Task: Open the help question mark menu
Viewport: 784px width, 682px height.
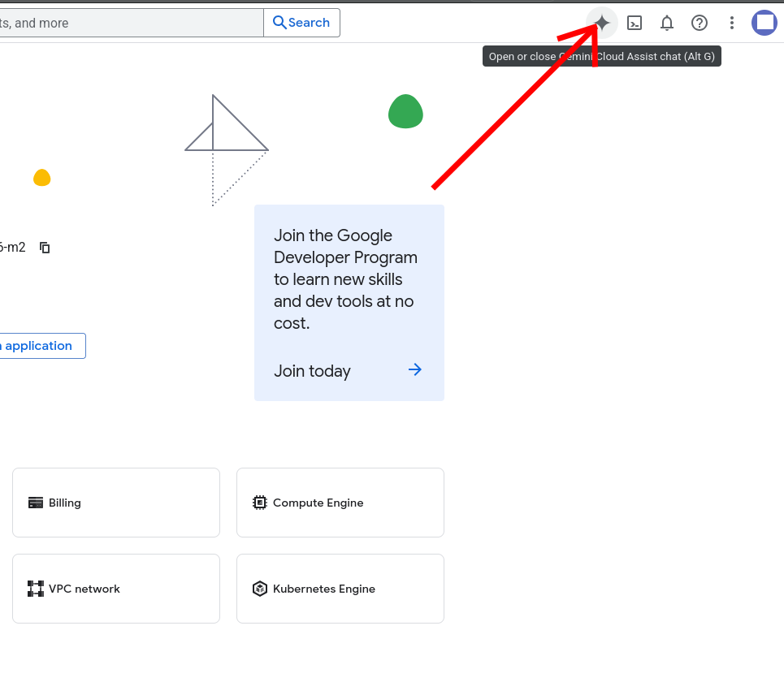Action: pyautogui.click(x=700, y=23)
